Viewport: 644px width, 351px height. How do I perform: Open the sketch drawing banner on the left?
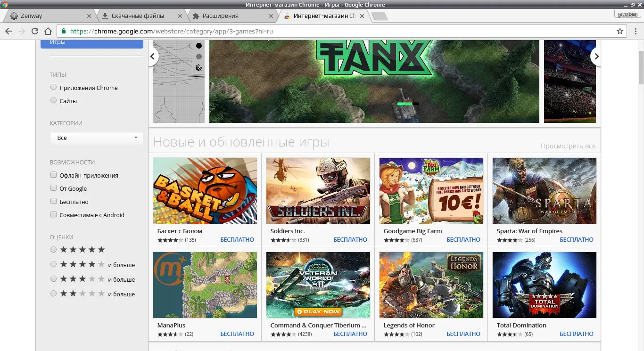coord(179,81)
